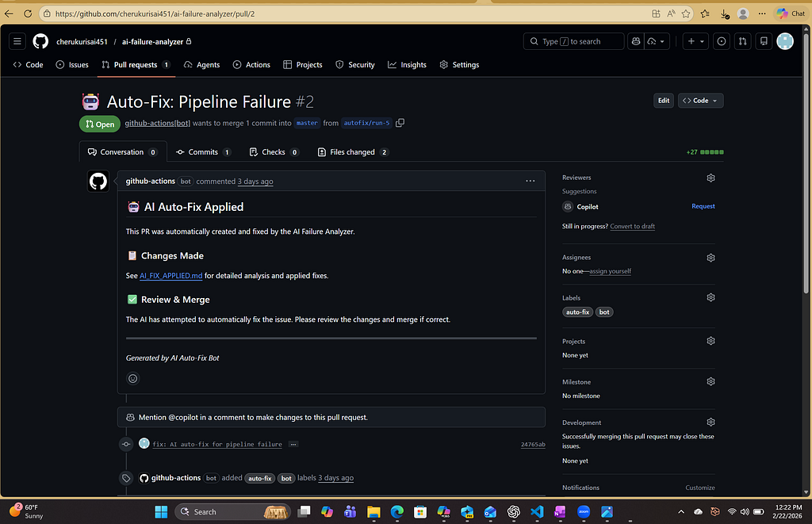This screenshot has width=812, height=524.
Task: Open the repository Settings tab
Action: pyautogui.click(x=459, y=65)
